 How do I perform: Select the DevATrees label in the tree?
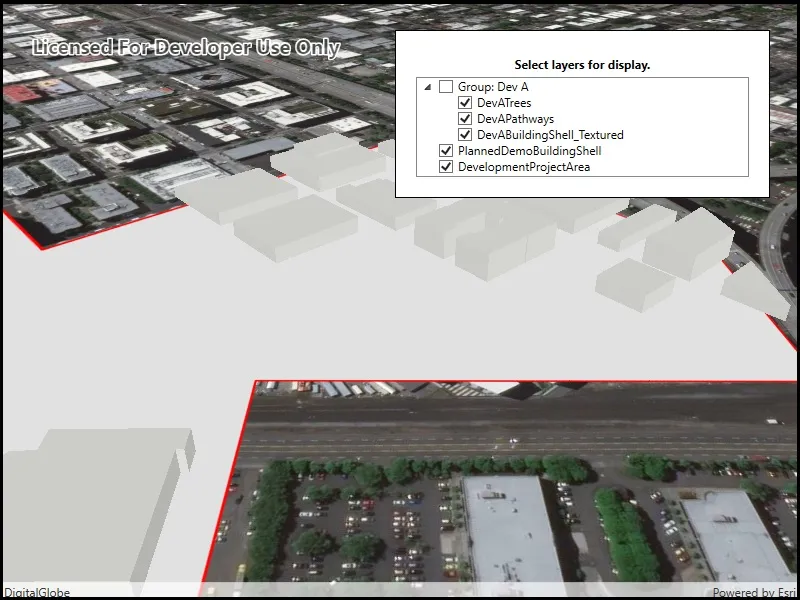click(x=504, y=103)
